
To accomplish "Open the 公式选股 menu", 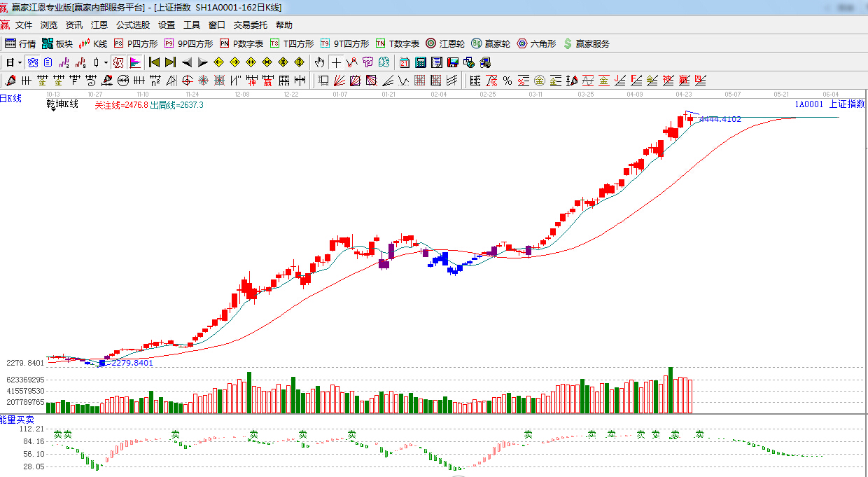I will tap(132, 25).
